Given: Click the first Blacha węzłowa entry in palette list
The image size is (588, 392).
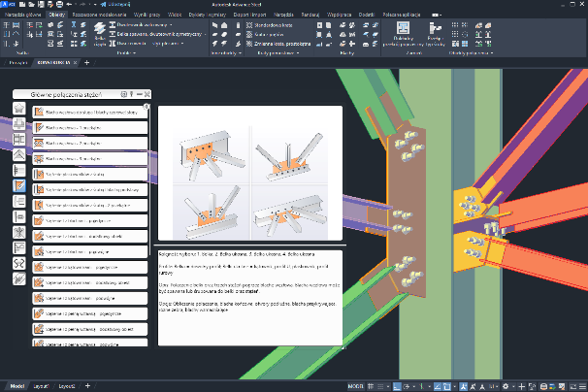Looking at the screenshot, I should pos(90,112).
